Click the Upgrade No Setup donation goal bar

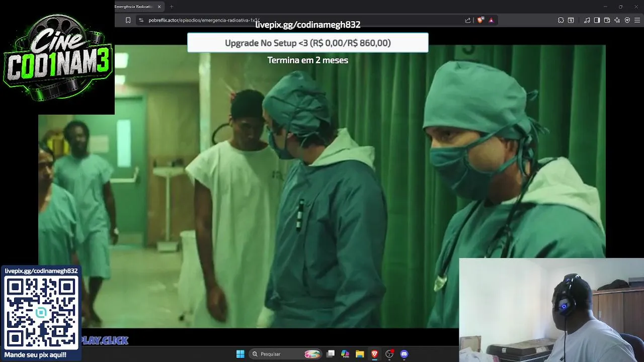[x=308, y=43]
